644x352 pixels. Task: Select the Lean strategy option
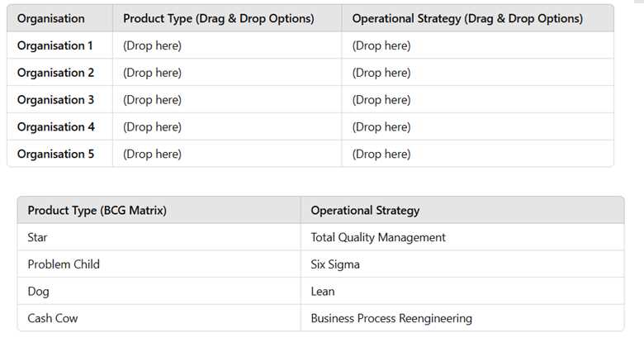tap(323, 291)
